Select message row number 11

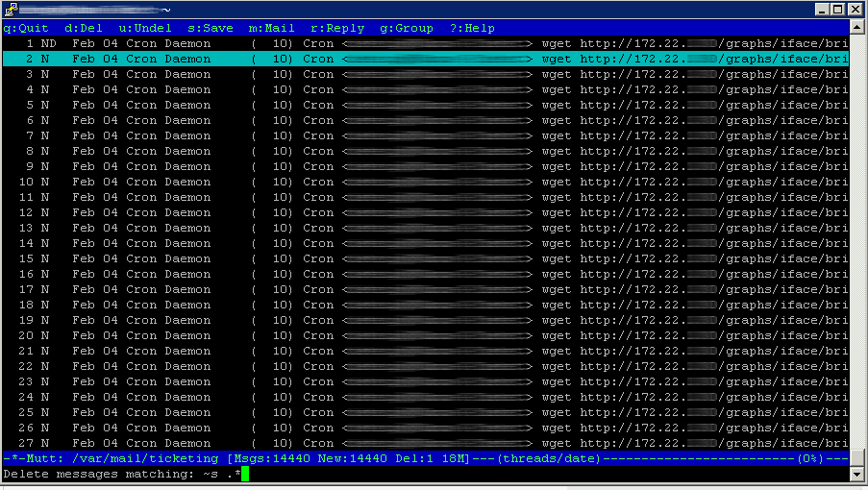pos(425,197)
